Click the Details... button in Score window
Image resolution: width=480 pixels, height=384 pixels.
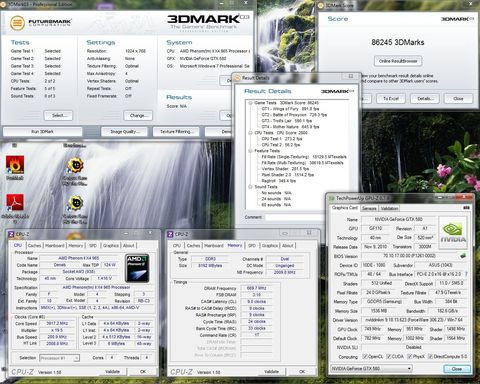point(425,98)
